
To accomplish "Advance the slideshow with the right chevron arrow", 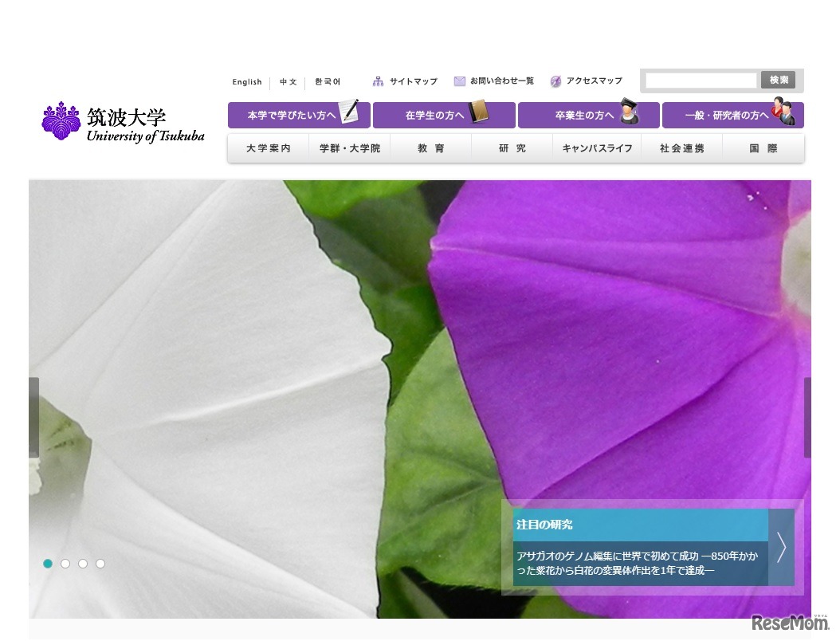I will [781, 548].
